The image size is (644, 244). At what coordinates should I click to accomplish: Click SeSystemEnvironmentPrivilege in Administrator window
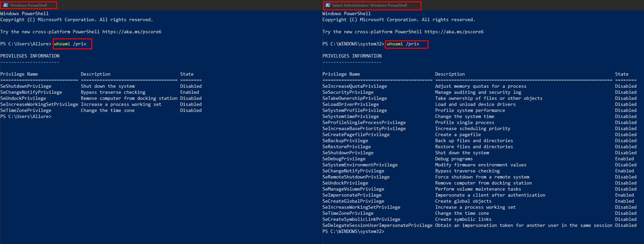[x=360, y=165]
